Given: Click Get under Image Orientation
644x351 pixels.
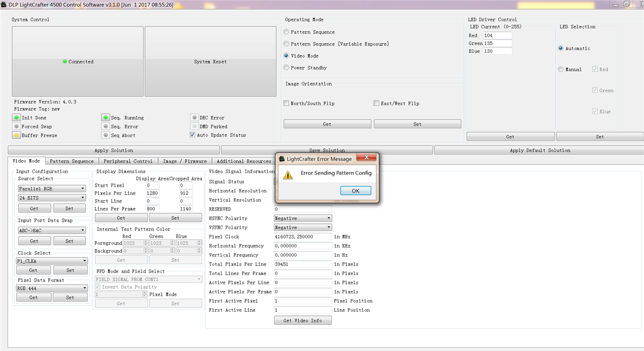Looking at the screenshot, I should pyautogui.click(x=327, y=124).
